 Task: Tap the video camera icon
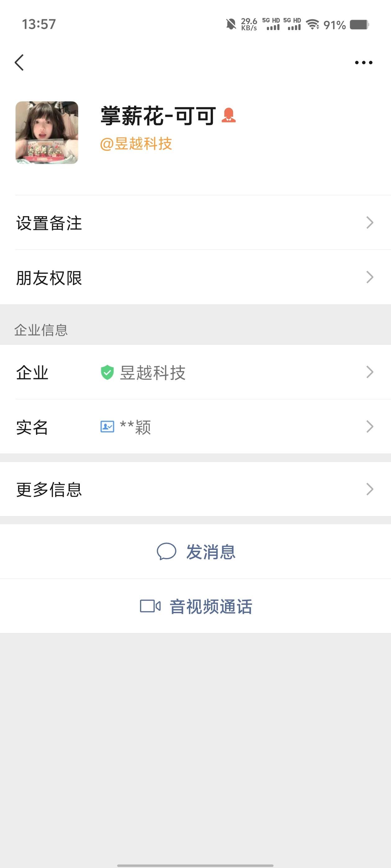click(150, 606)
